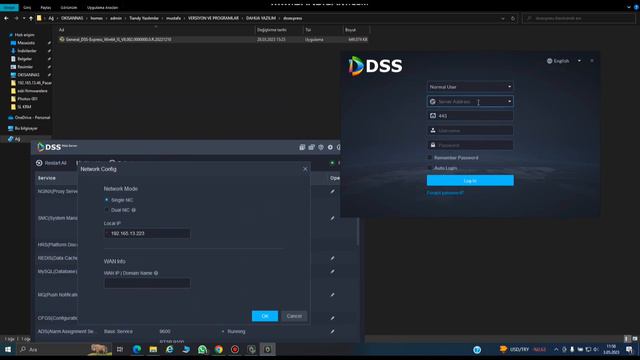Image resolution: width=640 pixels, height=360 pixels.
Task: Click Cancel in Network Config dialog
Action: [294, 316]
